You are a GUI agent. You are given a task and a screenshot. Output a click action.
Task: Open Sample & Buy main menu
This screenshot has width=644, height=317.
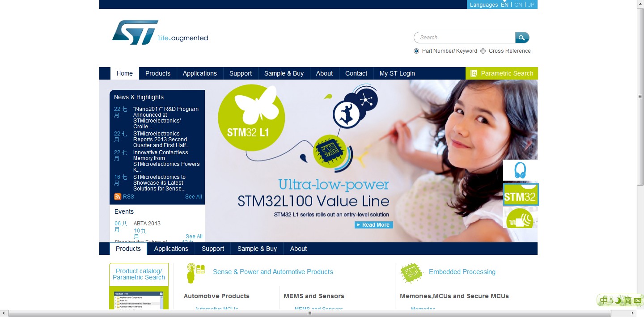coord(284,73)
